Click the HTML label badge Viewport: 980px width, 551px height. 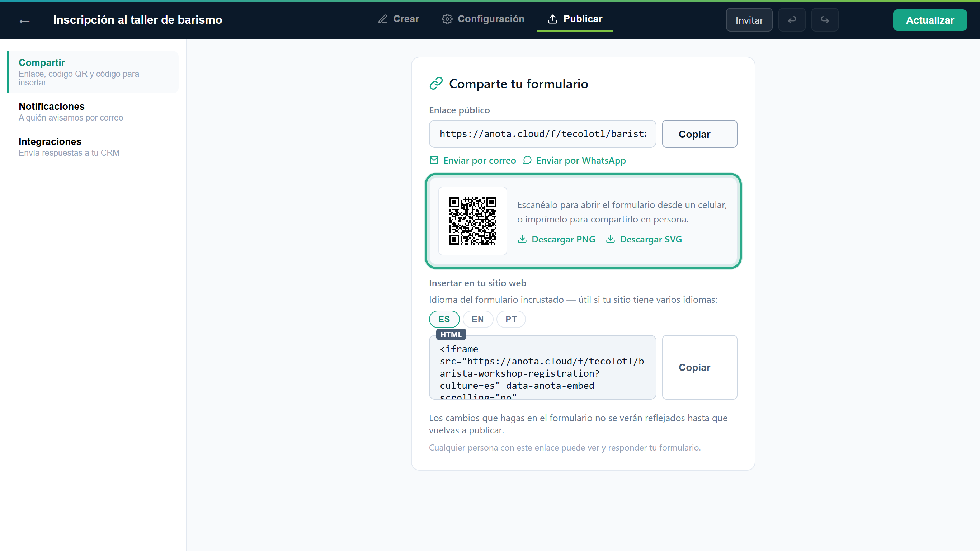(x=451, y=334)
